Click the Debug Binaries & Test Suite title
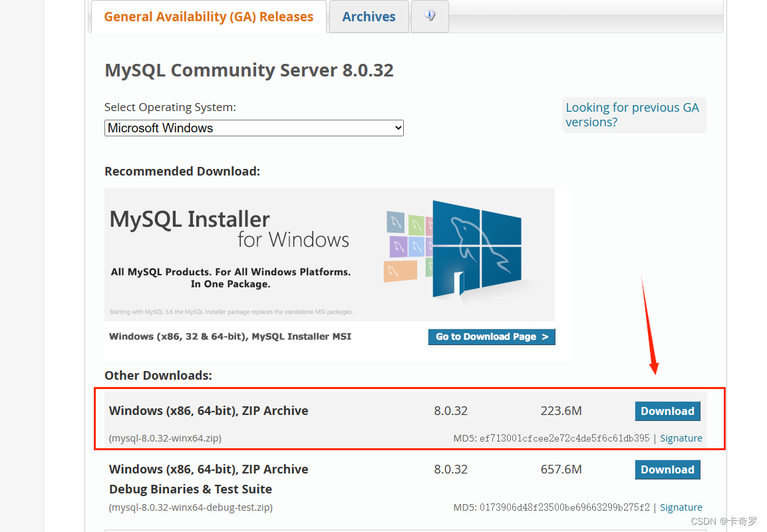Image resolution: width=767 pixels, height=532 pixels. click(x=190, y=489)
